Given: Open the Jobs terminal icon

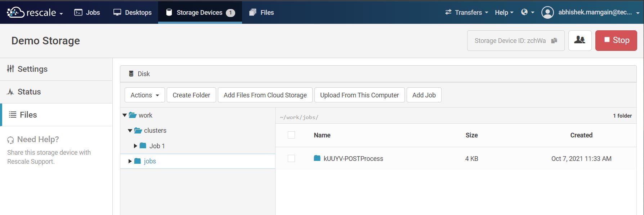Looking at the screenshot, I should click(78, 12).
